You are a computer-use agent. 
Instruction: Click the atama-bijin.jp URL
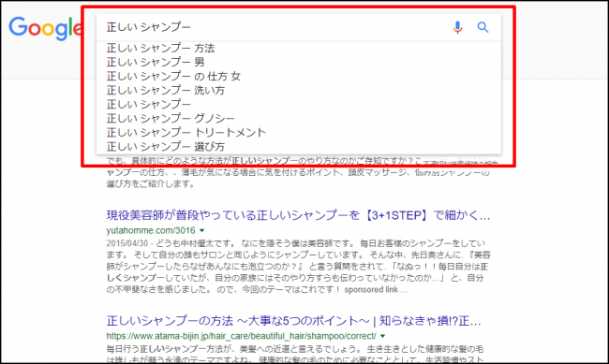coord(241,336)
